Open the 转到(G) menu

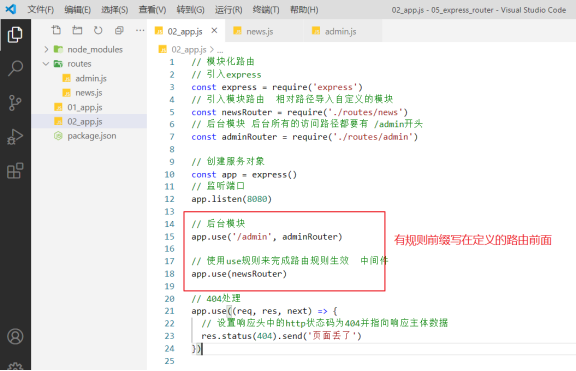pos(190,10)
